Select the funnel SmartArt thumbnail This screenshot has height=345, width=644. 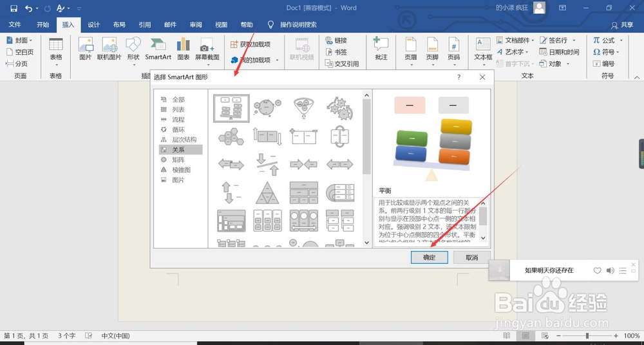304,108
